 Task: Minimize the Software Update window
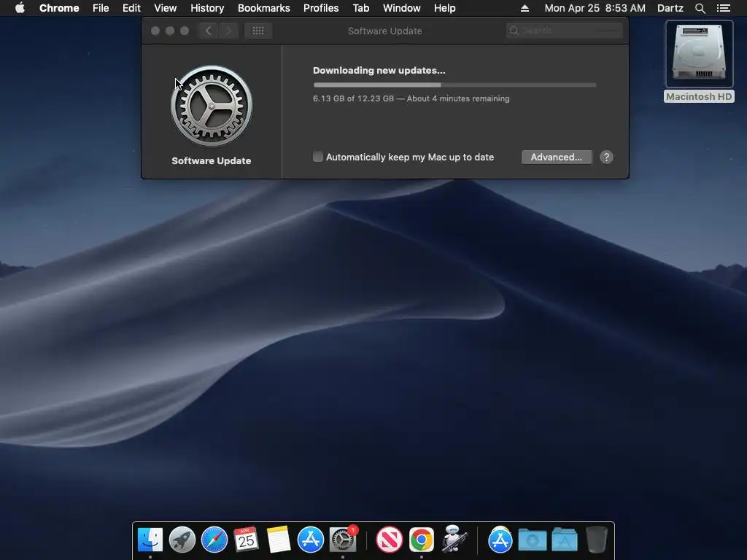(169, 31)
